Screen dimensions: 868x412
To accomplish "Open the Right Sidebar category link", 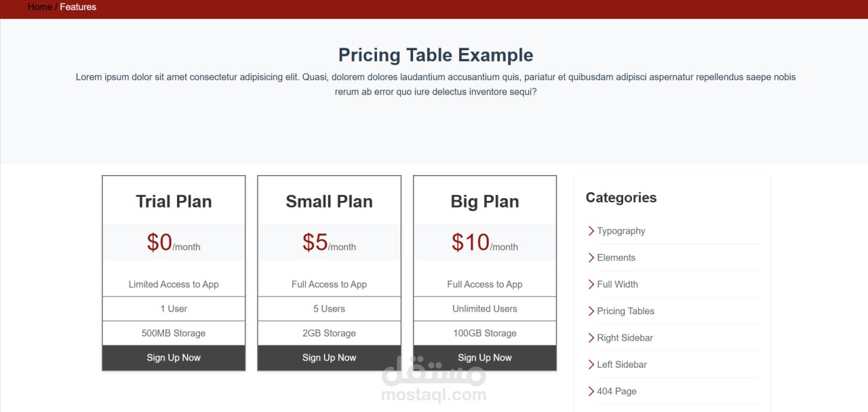I will [x=625, y=337].
